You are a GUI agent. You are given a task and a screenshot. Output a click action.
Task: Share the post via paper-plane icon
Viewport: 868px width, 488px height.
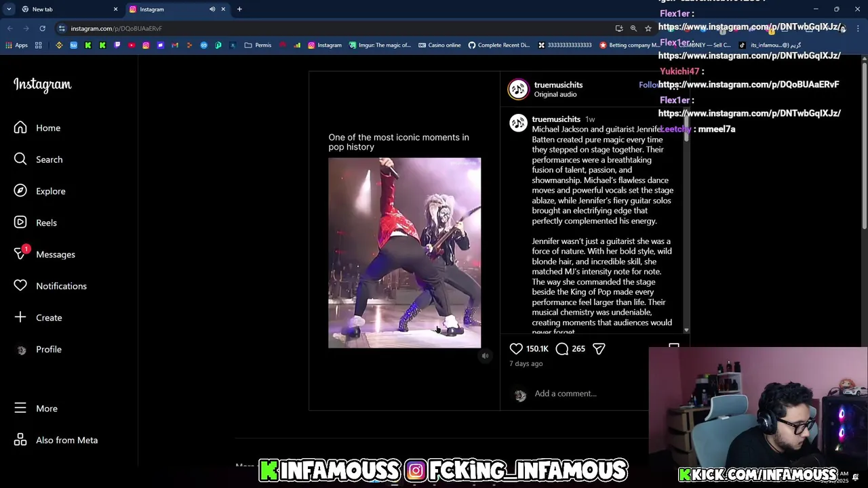pos(599,348)
